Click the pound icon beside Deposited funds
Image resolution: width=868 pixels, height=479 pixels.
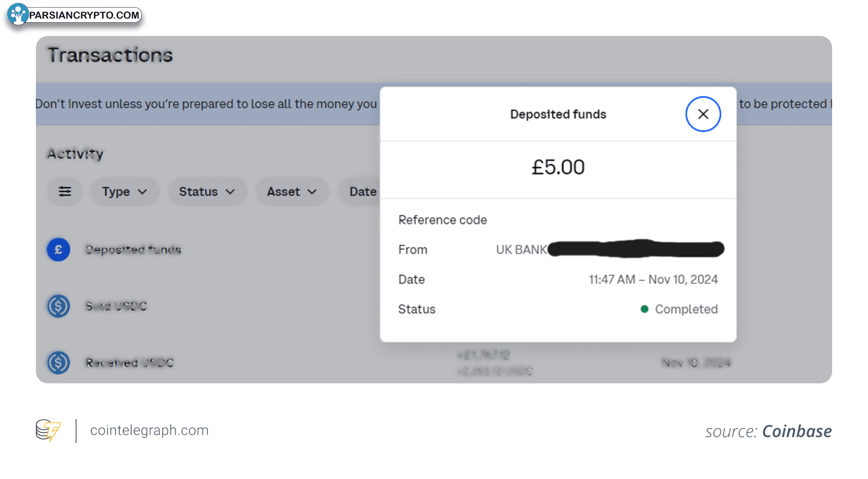[x=59, y=250]
